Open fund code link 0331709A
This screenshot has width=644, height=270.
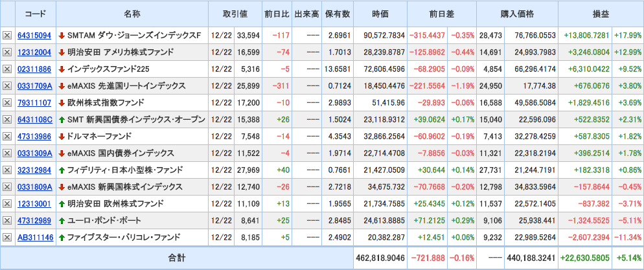tap(35, 85)
